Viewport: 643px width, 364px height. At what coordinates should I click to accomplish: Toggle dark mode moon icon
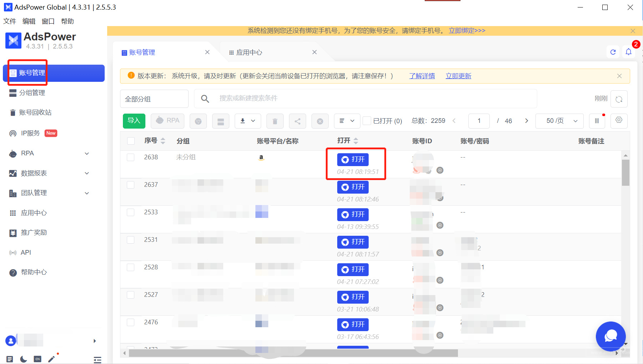(x=24, y=359)
